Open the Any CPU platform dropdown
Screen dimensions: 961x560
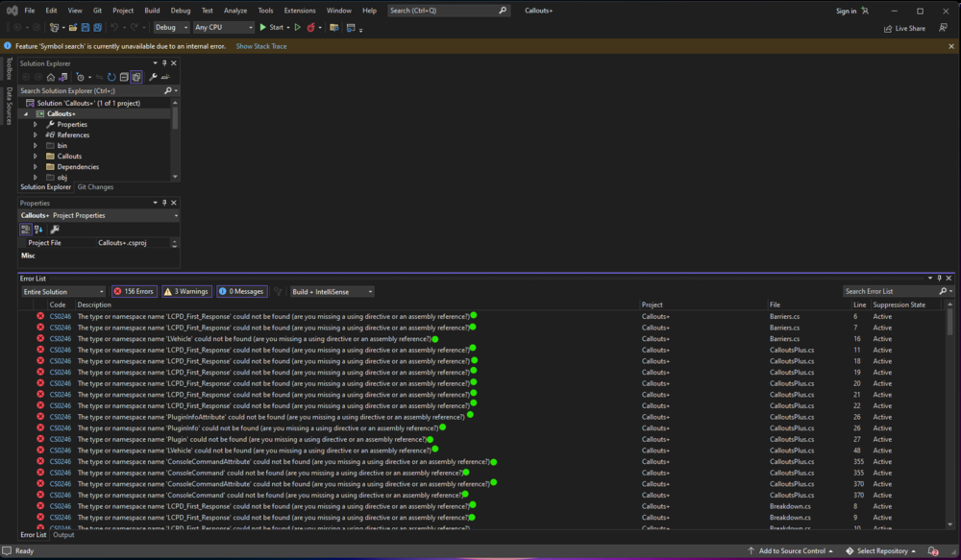(x=223, y=27)
